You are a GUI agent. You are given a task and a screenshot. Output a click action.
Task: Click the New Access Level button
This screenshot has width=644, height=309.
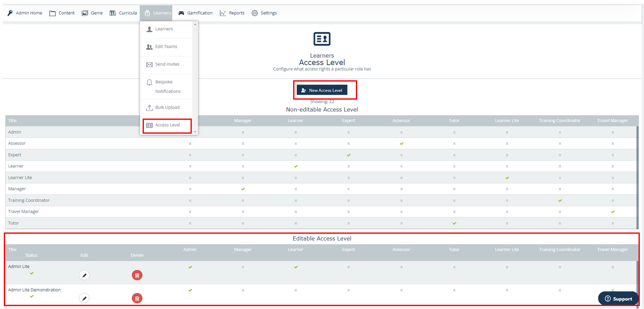(322, 90)
